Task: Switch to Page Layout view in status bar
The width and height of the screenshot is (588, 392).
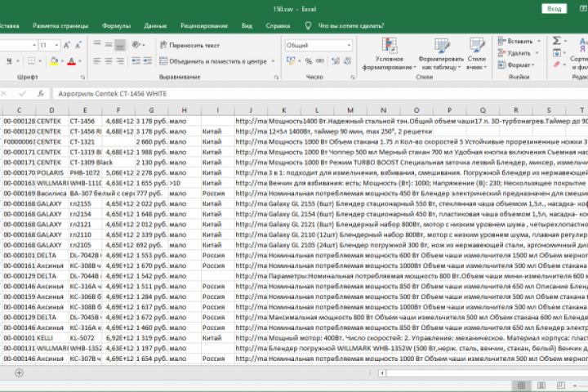Action: point(541,385)
